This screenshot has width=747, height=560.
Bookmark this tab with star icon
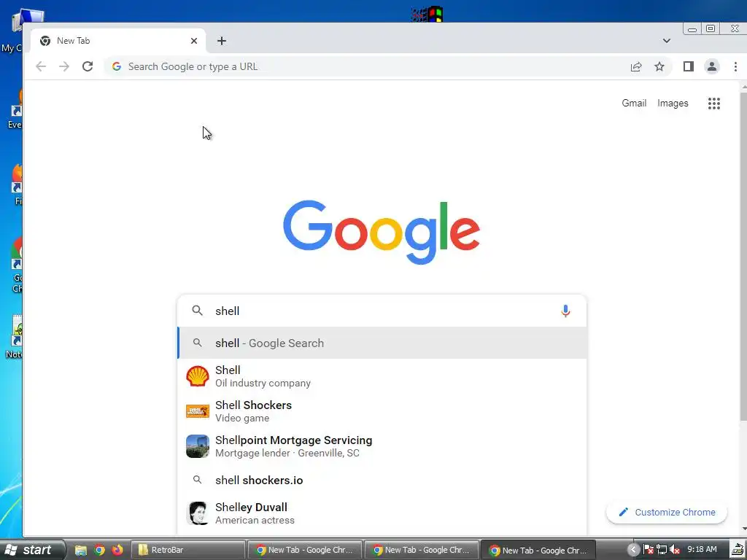[x=659, y=66]
